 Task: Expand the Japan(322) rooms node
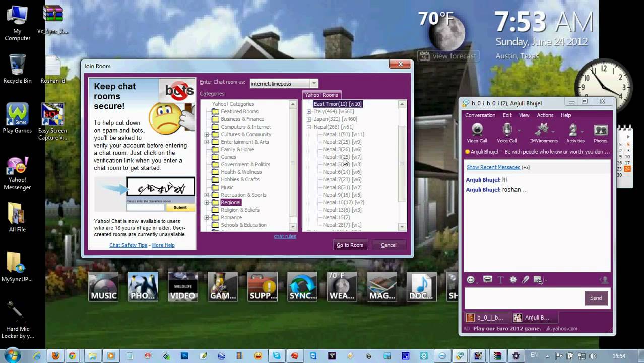pos(309,119)
